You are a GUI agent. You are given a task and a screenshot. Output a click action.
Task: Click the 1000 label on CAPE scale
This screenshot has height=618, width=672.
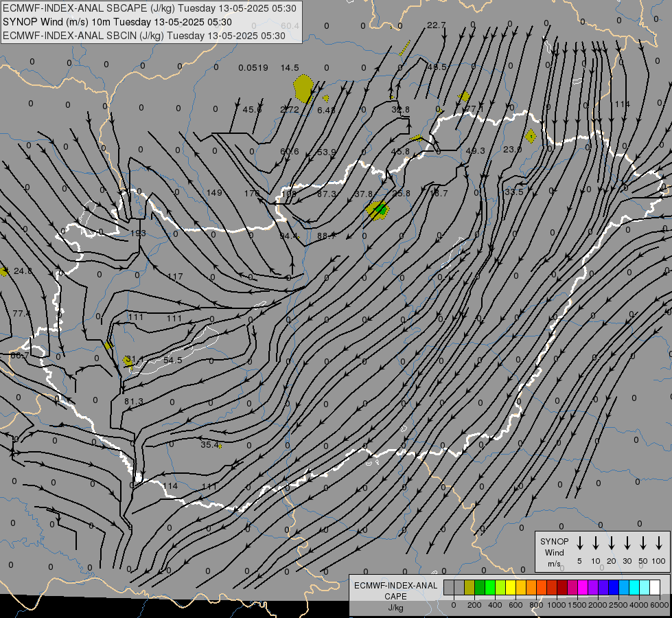(556, 605)
